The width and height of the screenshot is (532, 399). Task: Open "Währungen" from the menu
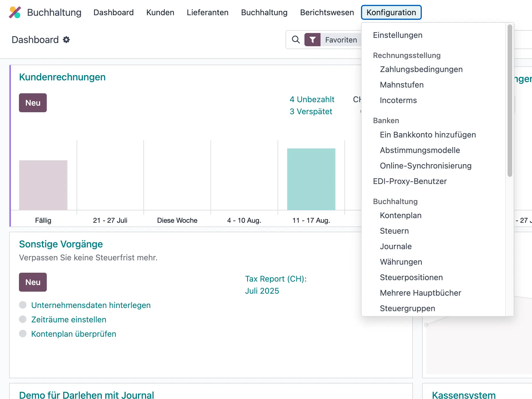(401, 262)
